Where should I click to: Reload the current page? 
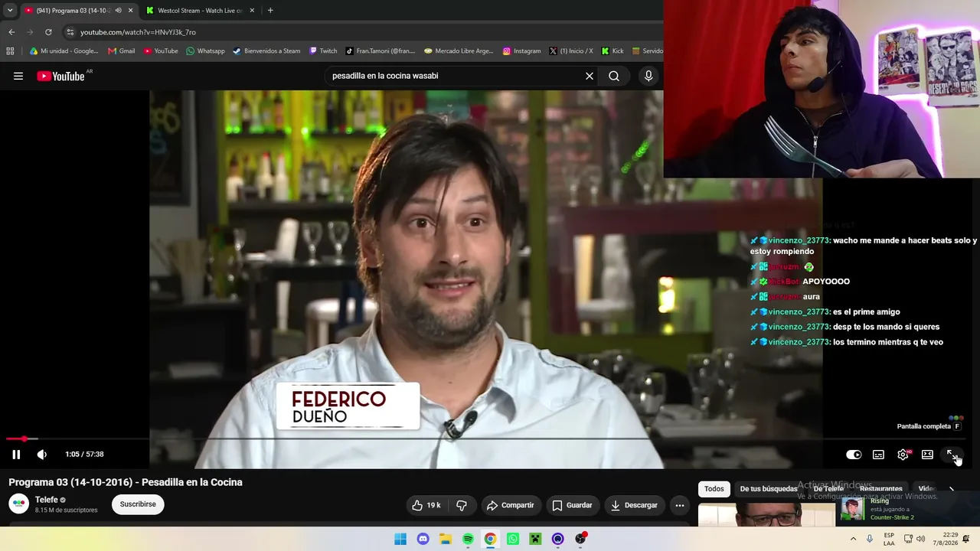pyautogui.click(x=48, y=32)
